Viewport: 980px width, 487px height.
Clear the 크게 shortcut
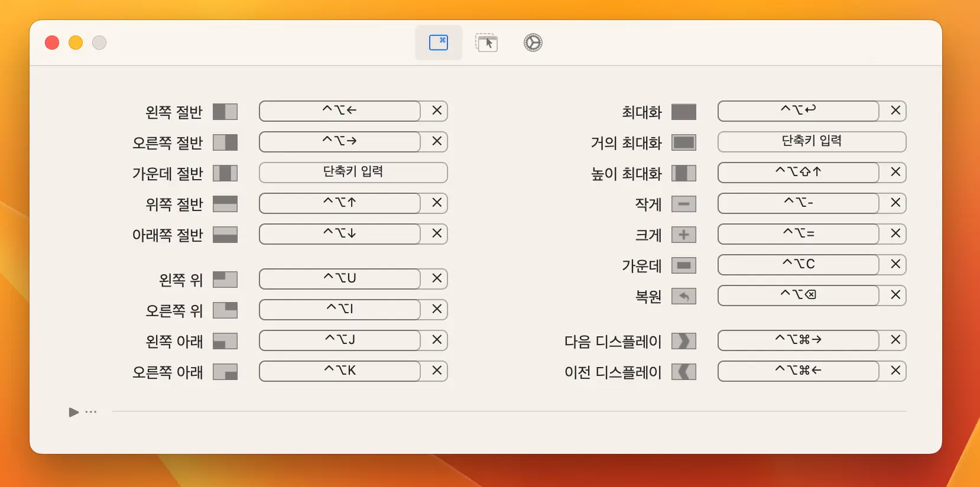(895, 233)
